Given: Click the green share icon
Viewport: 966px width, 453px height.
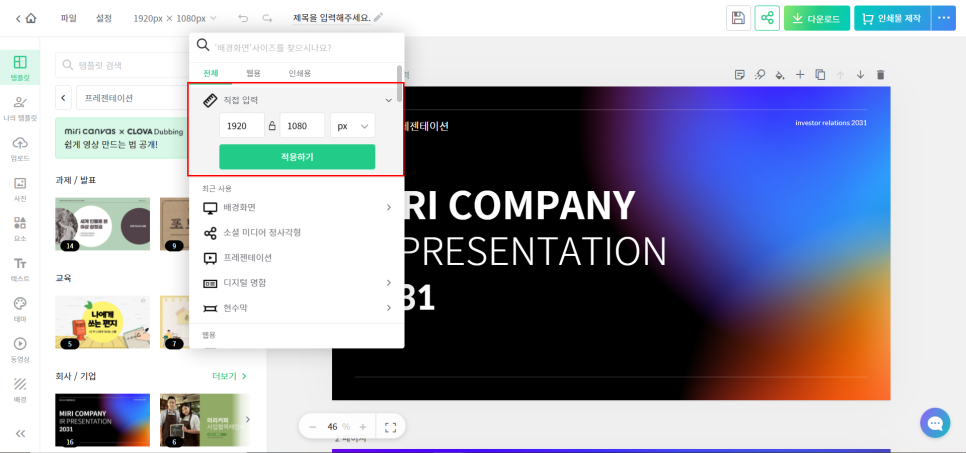Looking at the screenshot, I should tap(767, 18).
